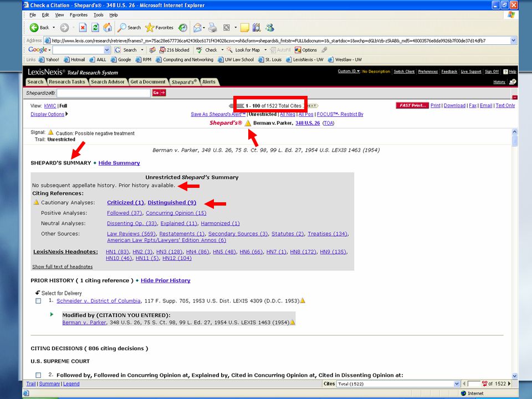Open the KWIC view link
532x399 pixels.
tap(50, 106)
